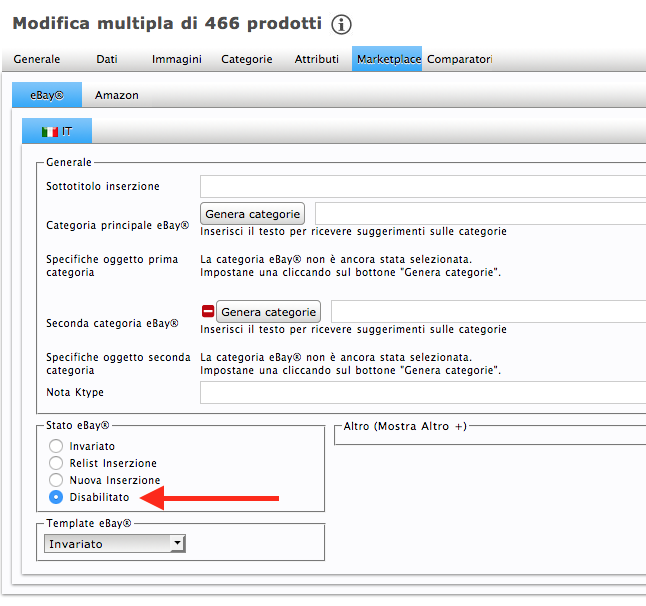Click the Categoria principale eBay text field
This screenshot has height=606, width=646.
[480, 213]
